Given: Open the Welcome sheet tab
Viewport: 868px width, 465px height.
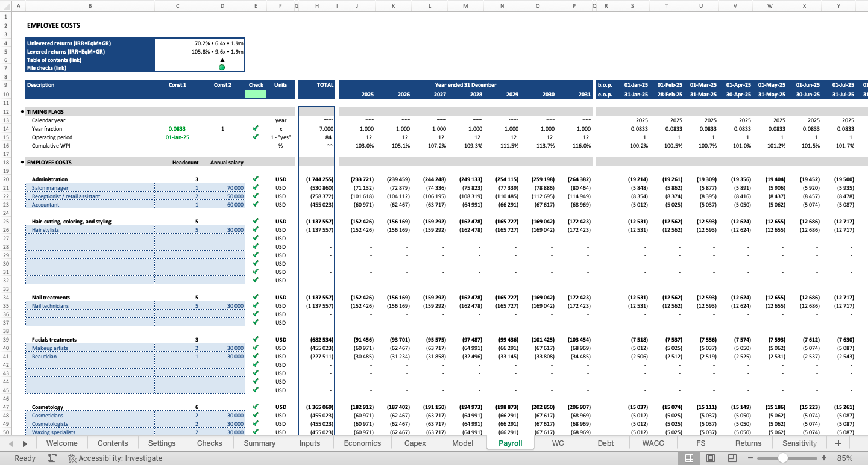Looking at the screenshot, I should (62, 443).
